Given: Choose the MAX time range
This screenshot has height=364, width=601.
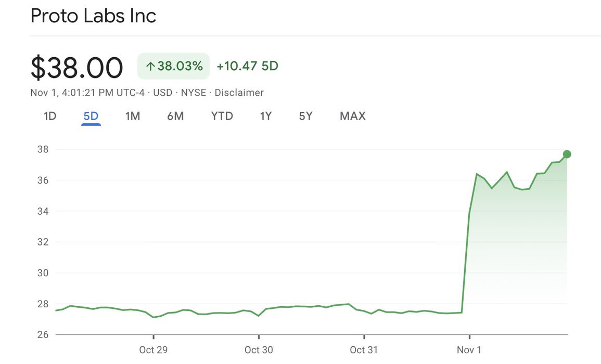Looking at the screenshot, I should click(x=353, y=116).
